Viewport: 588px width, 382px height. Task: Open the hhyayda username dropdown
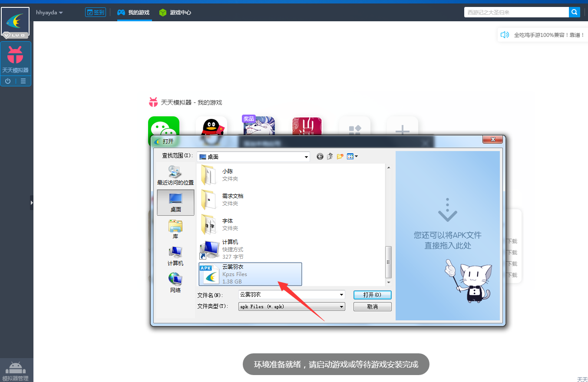click(x=50, y=13)
